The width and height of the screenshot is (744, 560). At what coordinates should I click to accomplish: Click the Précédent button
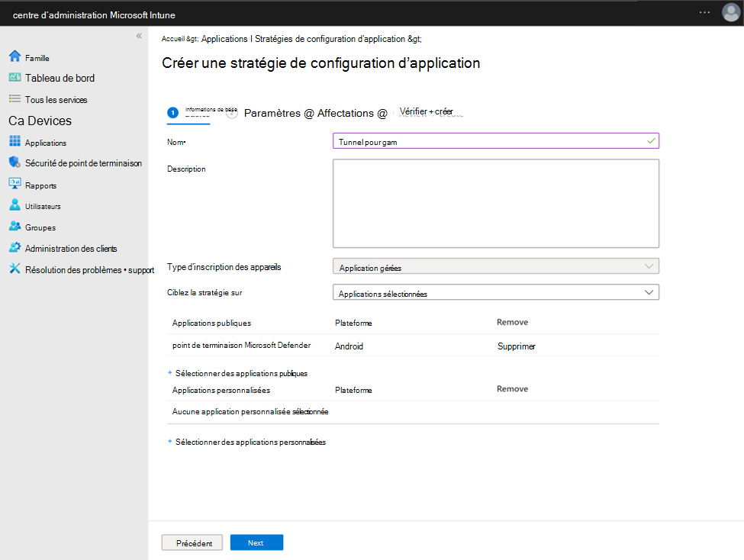192,542
